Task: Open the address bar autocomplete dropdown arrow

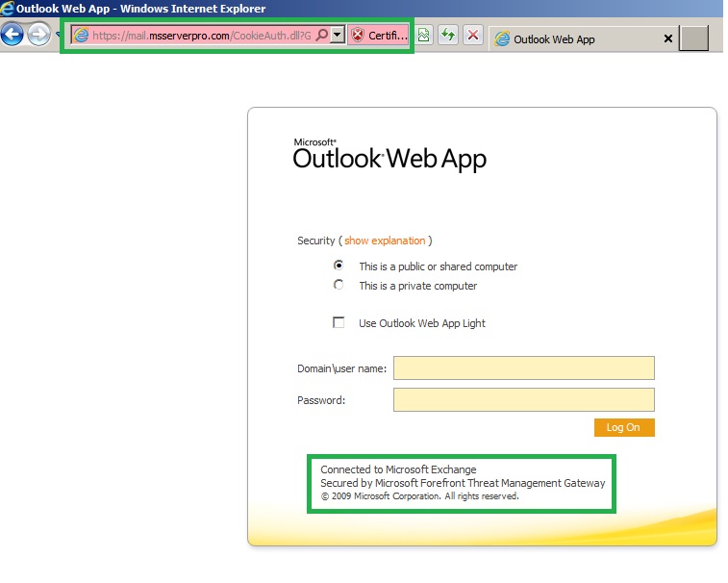Action: 338,35
